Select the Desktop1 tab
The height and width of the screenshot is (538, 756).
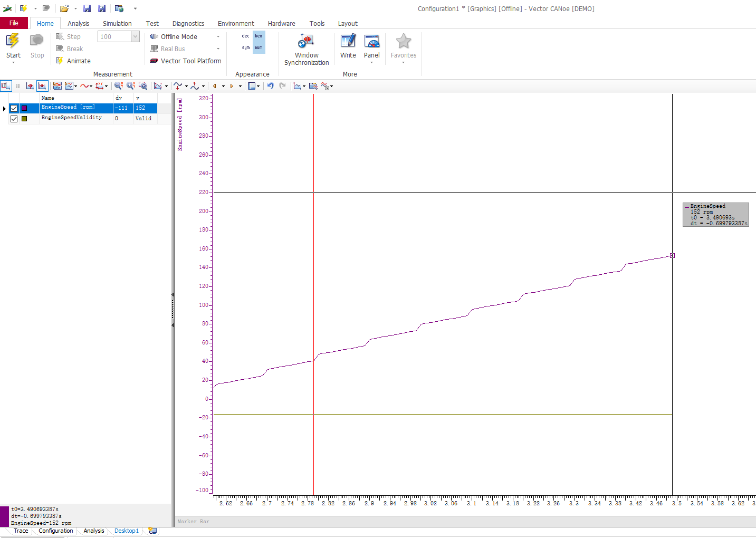pos(127,531)
